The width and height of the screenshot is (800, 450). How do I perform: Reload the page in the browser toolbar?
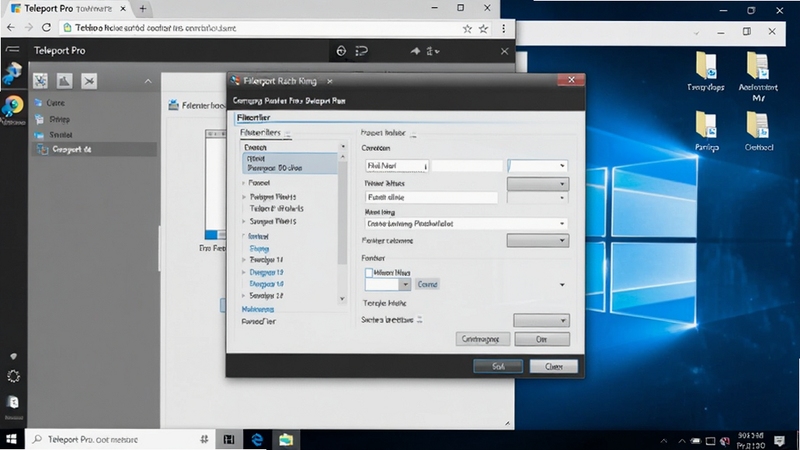tap(46, 28)
